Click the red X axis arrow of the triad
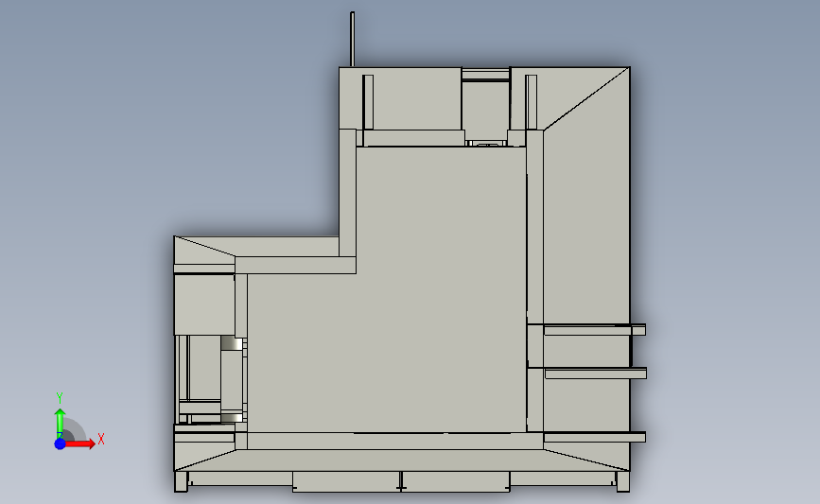 (80, 443)
